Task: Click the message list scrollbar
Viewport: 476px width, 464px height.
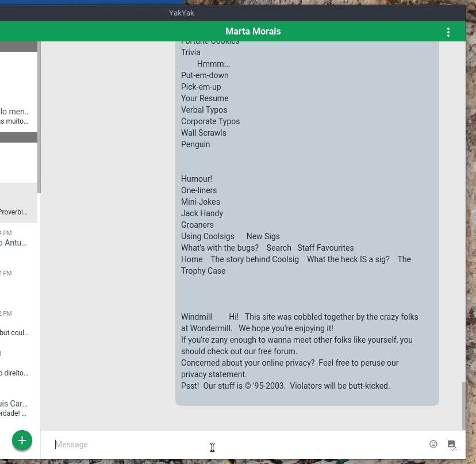Action: [463, 406]
